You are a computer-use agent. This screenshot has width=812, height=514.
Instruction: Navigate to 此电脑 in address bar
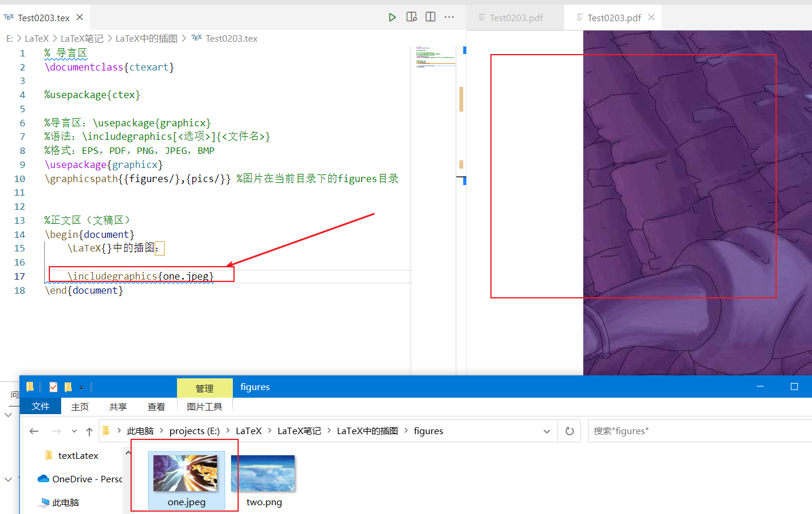pyautogui.click(x=140, y=431)
